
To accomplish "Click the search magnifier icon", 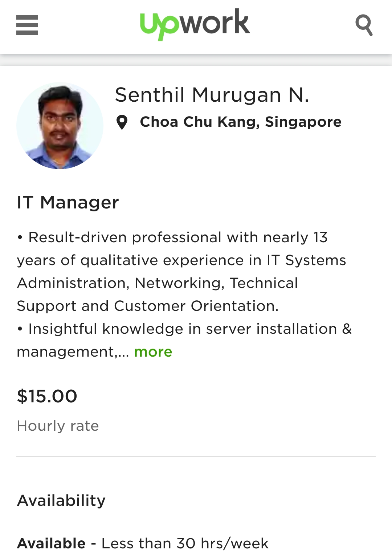I will point(364,25).
